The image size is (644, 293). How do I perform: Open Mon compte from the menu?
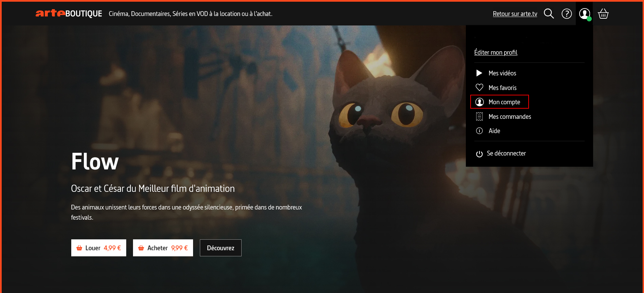click(x=504, y=102)
